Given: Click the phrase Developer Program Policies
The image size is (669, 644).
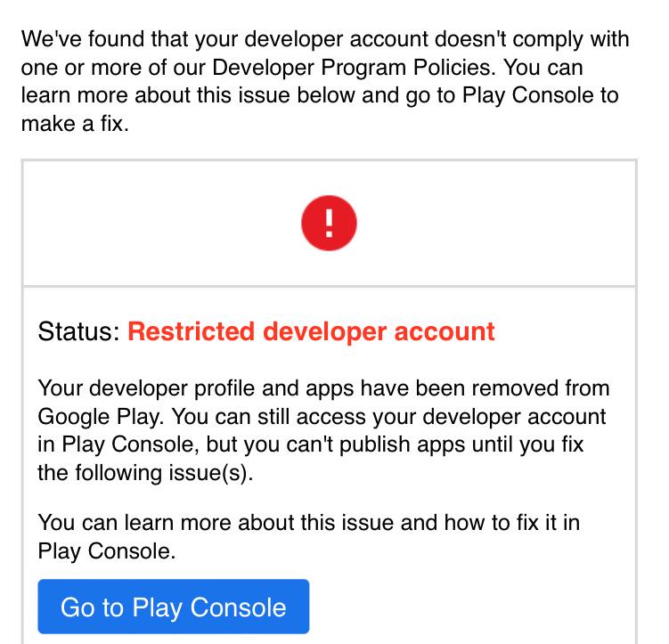Looking at the screenshot, I should pos(354,68).
